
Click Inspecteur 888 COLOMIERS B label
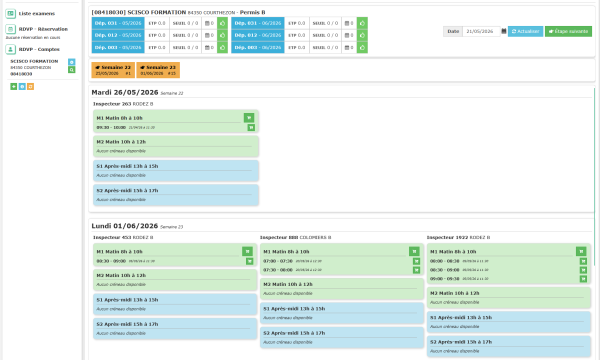tap(295, 238)
